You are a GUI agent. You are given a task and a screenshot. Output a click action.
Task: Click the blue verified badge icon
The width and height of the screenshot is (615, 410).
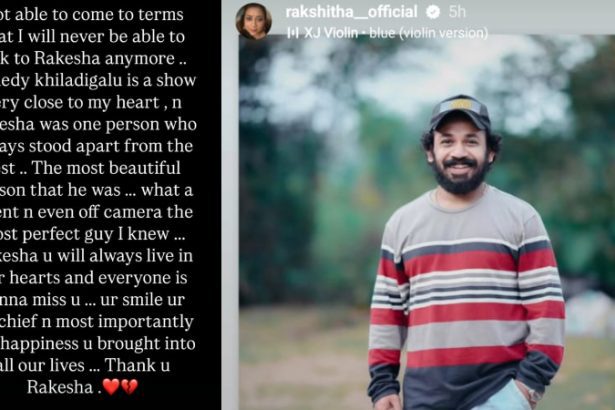433,12
